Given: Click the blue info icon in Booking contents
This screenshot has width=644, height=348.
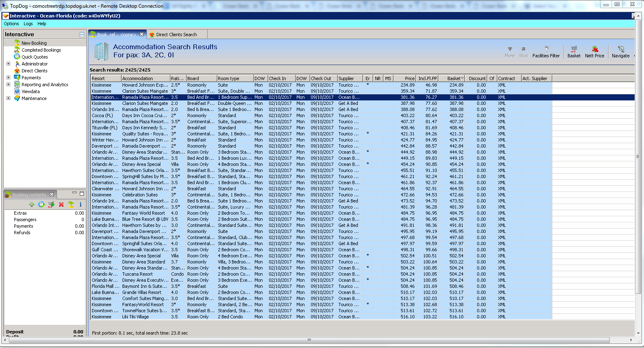Looking at the screenshot, I should point(81,204).
